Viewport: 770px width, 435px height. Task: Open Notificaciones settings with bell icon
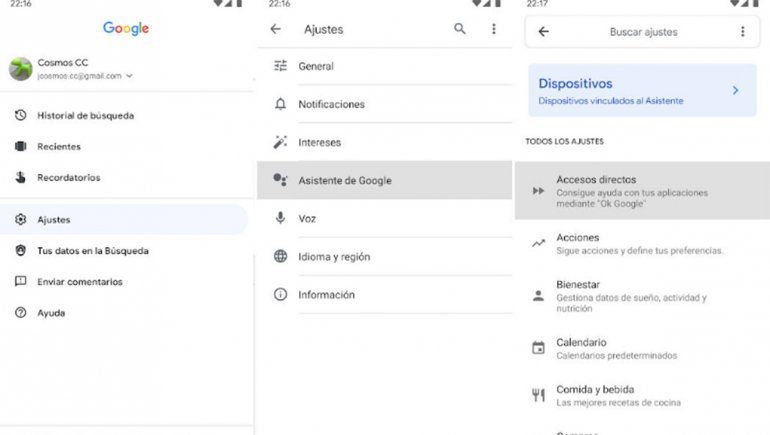point(331,104)
